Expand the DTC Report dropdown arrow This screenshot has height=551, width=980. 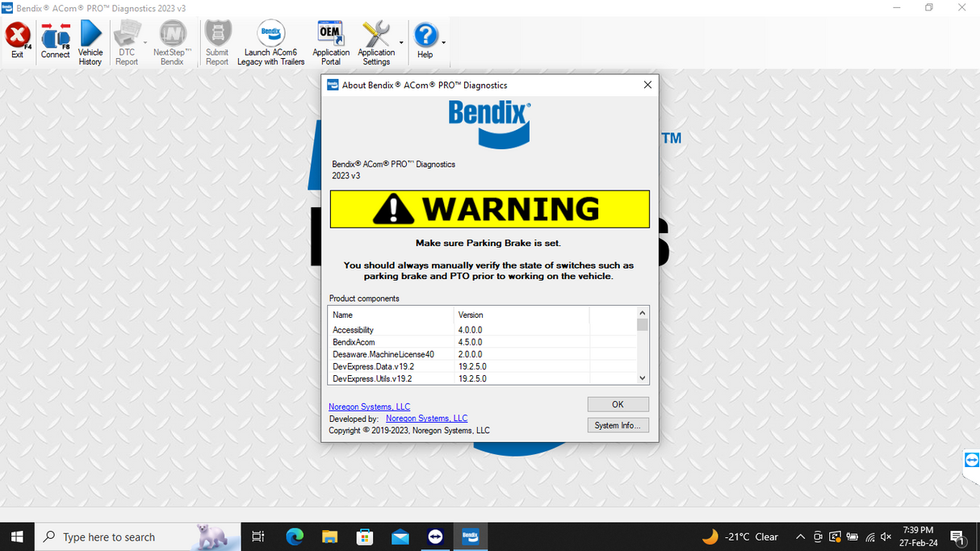click(147, 43)
